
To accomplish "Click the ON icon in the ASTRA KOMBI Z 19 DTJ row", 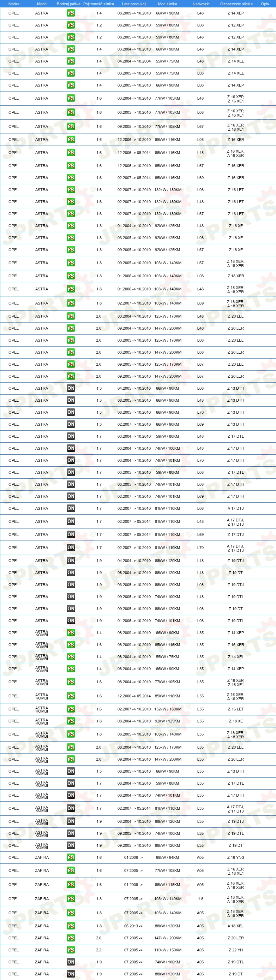I will (71, 821).
